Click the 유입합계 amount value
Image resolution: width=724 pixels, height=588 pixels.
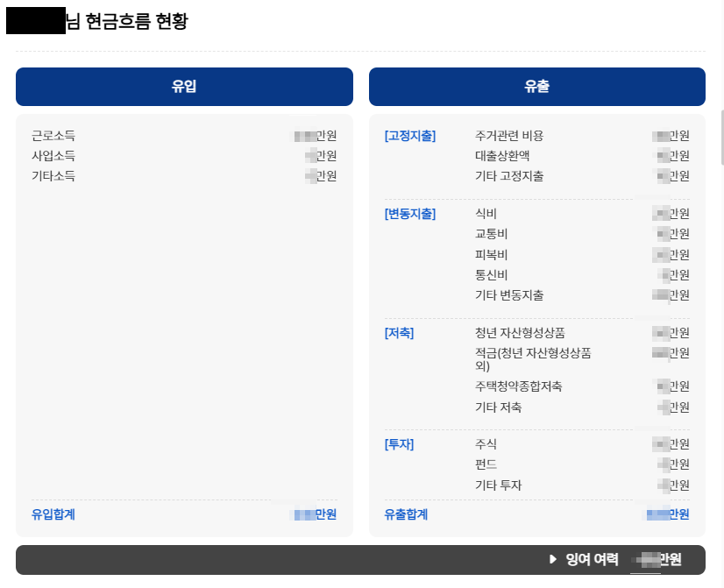point(316,514)
